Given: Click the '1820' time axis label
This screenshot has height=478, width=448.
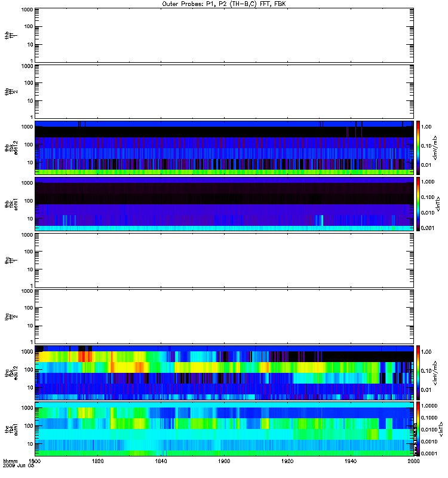Looking at the screenshot, I should click(x=97, y=461).
